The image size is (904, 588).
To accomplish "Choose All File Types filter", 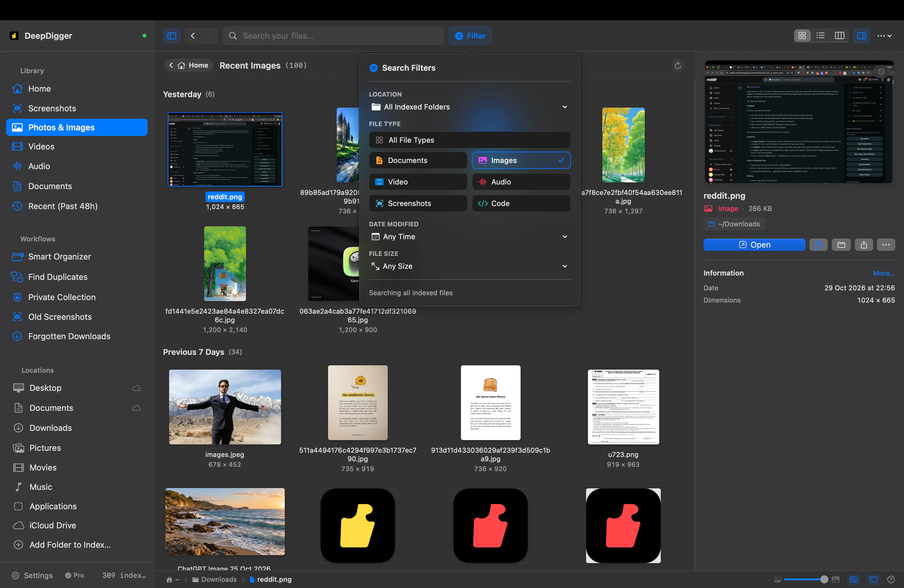I will coord(470,140).
